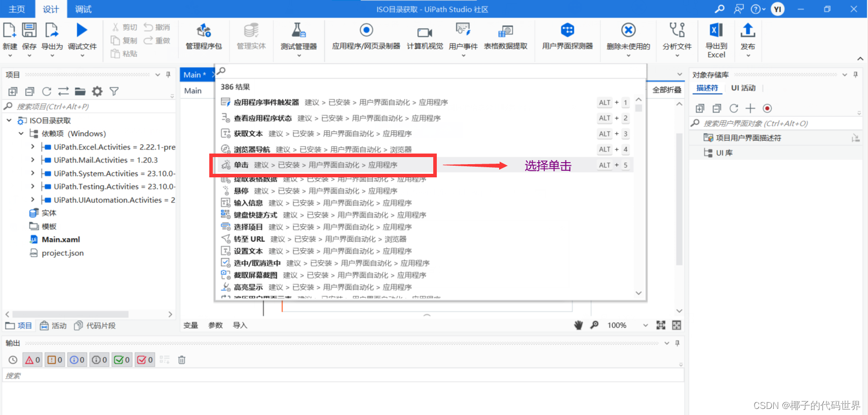The height and width of the screenshot is (415, 868).
Task: Save project with 保存 icon
Action: (29, 30)
